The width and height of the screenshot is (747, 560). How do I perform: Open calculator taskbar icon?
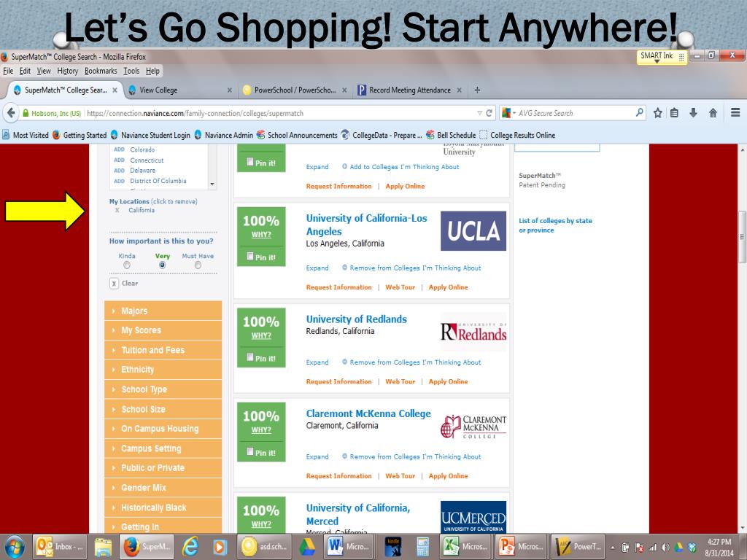422,547
